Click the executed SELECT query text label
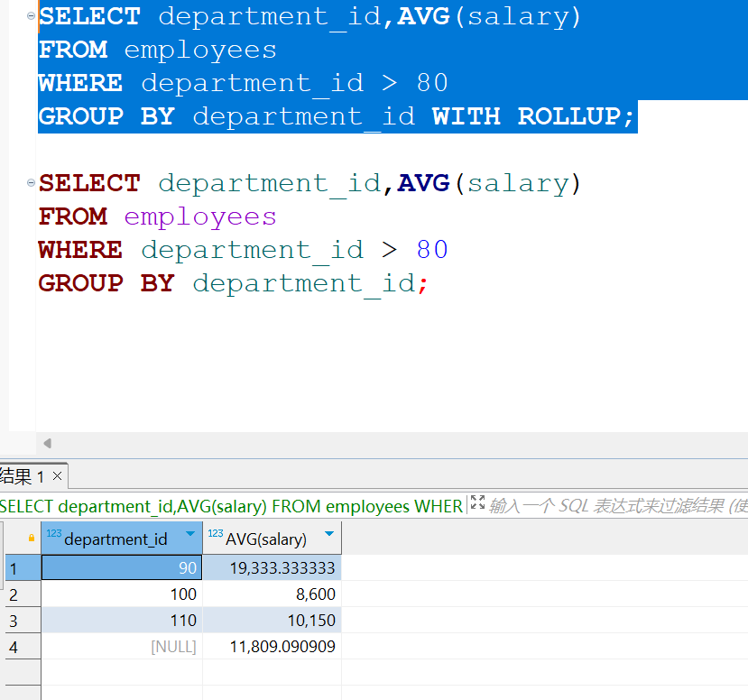 [231, 506]
